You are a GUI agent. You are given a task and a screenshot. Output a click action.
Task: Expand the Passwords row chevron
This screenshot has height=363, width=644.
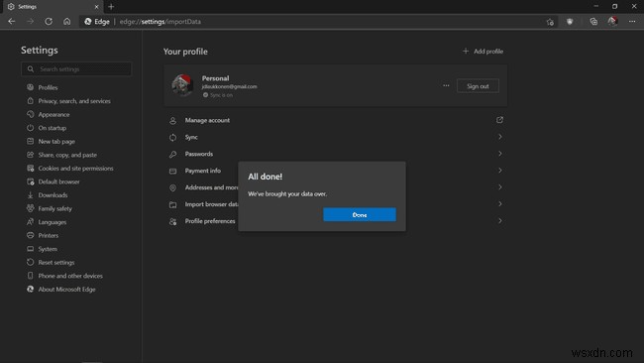(x=499, y=154)
